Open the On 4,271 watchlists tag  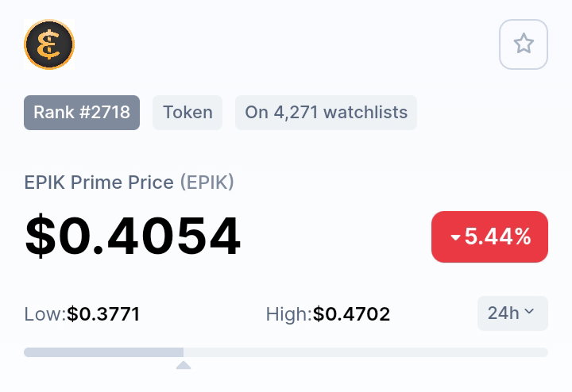(327, 113)
